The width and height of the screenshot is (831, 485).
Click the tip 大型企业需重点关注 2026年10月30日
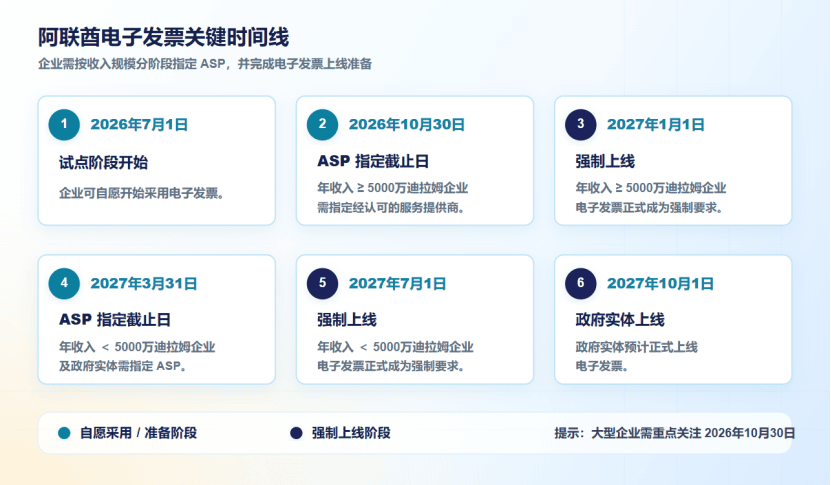[x=675, y=433]
